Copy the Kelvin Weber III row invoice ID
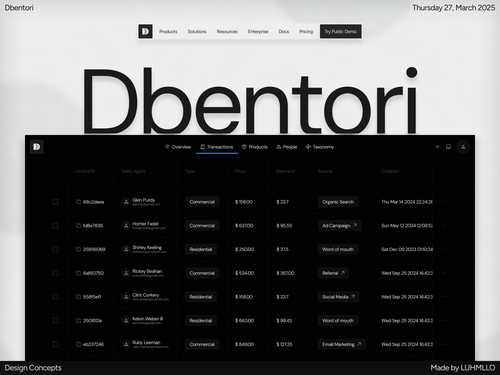Image resolution: width=500 pixels, height=375 pixels. coord(78,320)
